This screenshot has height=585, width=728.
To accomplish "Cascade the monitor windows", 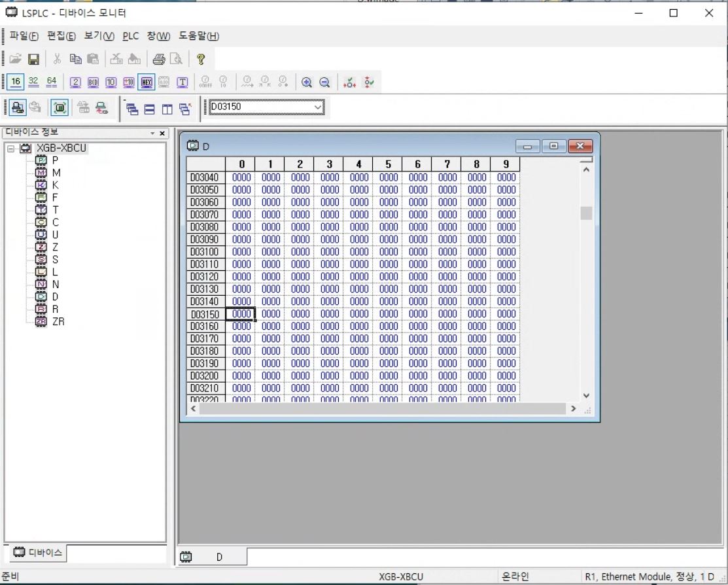I will point(132,109).
